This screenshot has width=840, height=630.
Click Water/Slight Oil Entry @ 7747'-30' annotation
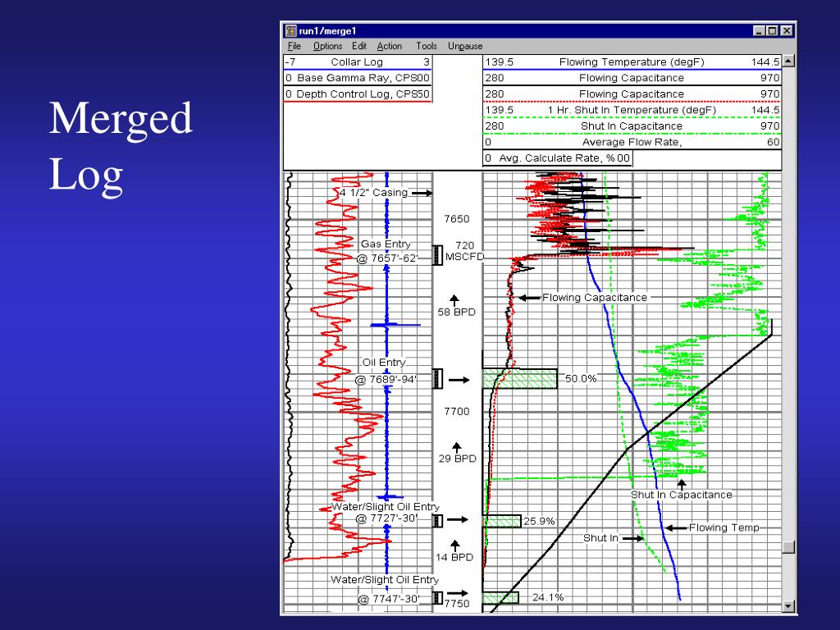pos(385,589)
